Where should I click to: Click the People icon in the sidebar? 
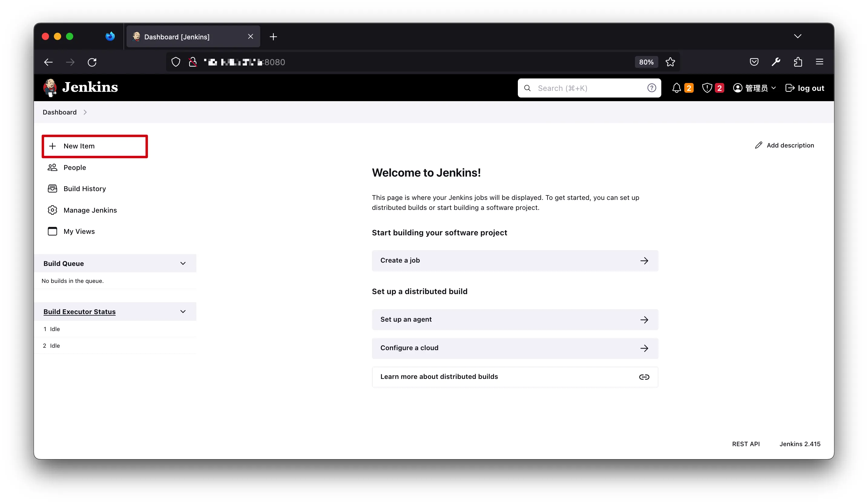[x=52, y=167]
